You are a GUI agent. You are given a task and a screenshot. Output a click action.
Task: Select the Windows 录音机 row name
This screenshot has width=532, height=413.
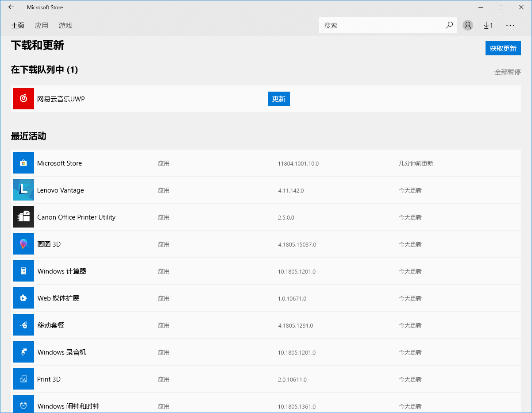tap(62, 352)
